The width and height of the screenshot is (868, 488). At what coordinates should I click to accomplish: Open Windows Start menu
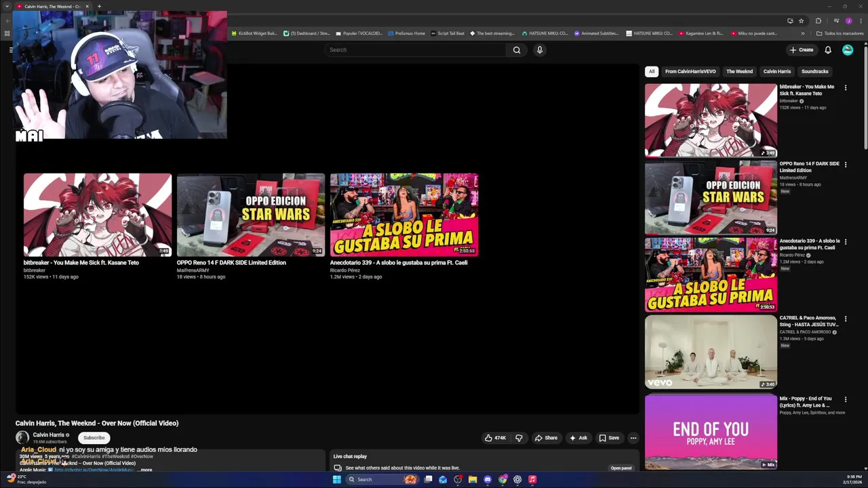click(337, 479)
